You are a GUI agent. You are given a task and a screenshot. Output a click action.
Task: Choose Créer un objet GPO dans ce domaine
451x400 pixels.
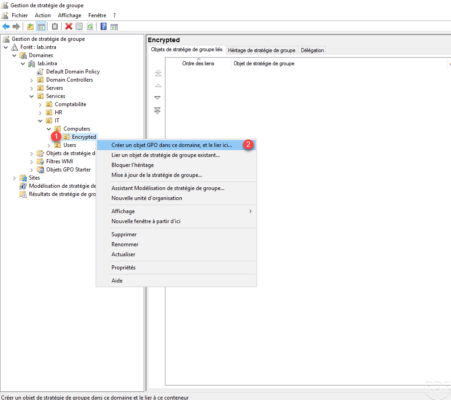coord(176,145)
